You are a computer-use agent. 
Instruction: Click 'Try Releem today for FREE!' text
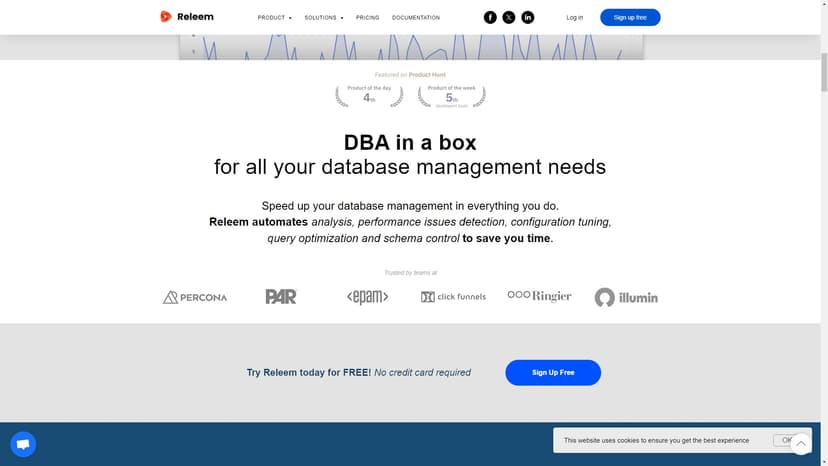pyautogui.click(x=309, y=372)
